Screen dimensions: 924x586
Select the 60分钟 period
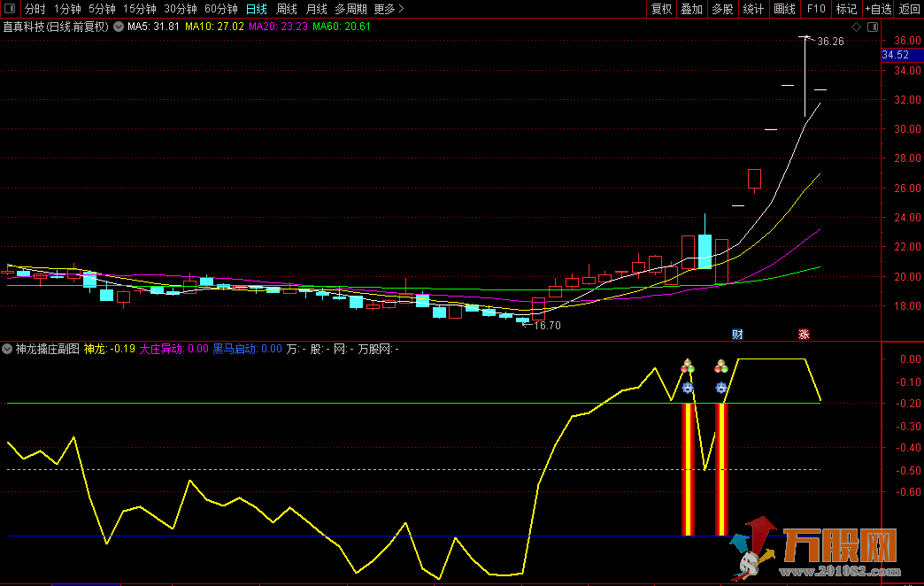[x=221, y=9]
